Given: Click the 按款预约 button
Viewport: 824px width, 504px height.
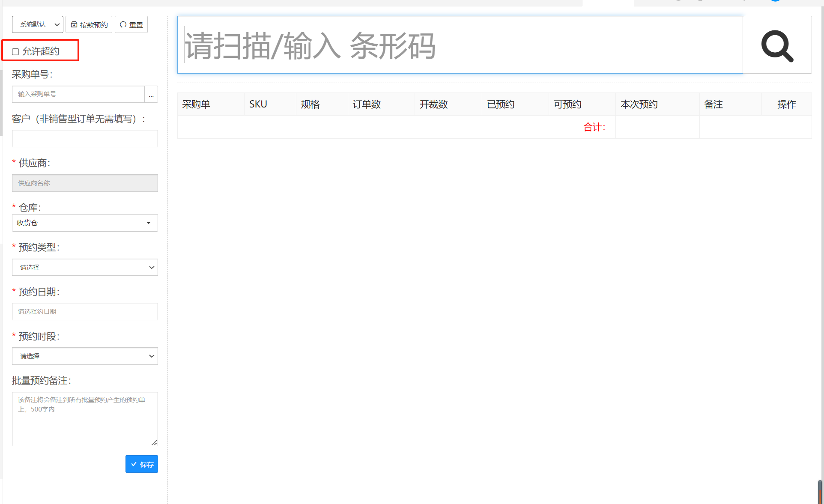Looking at the screenshot, I should pyautogui.click(x=89, y=25).
